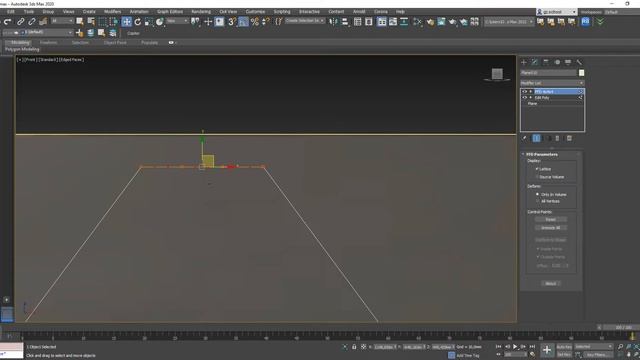Activate the Select and Scale tool
Image resolution: width=640 pixels, height=360 pixels.
(149, 22)
